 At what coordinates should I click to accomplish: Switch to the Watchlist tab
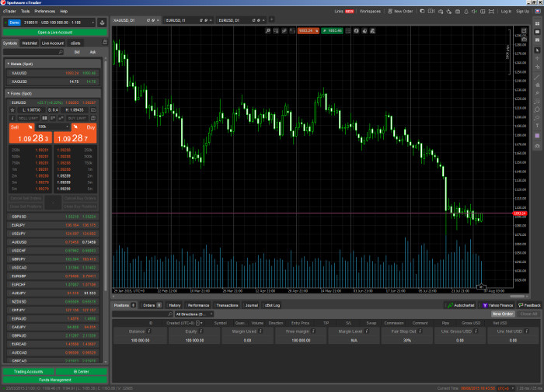[x=30, y=43]
